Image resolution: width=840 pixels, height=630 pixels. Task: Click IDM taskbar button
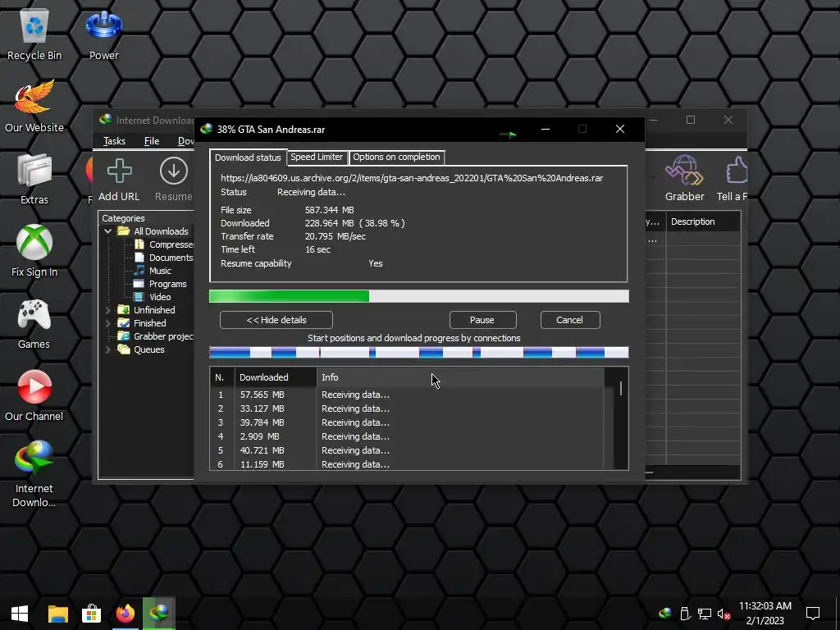(159, 614)
